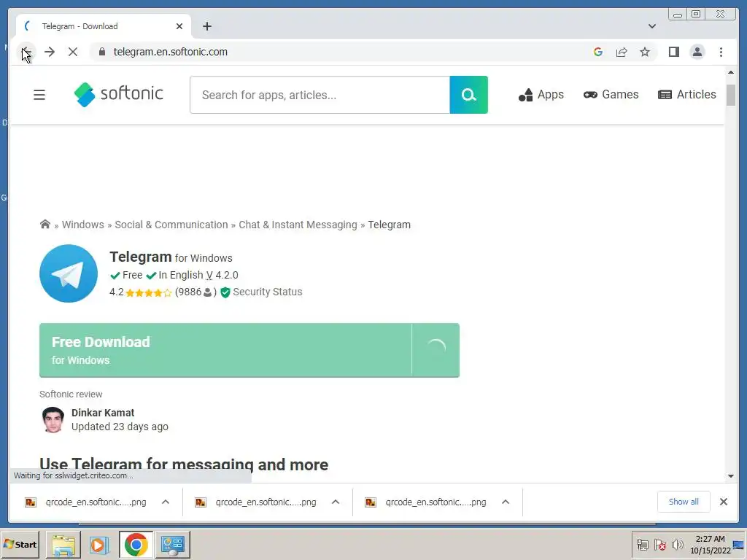Launch media player taskbar icon

coord(99,545)
